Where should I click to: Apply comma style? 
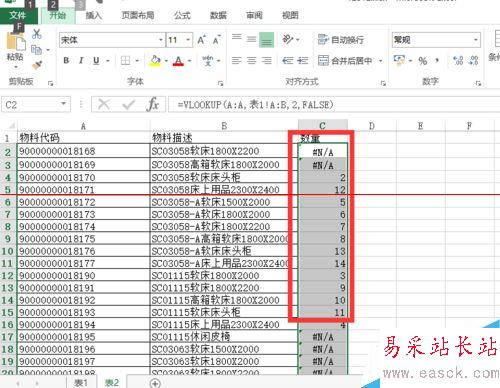point(437,61)
